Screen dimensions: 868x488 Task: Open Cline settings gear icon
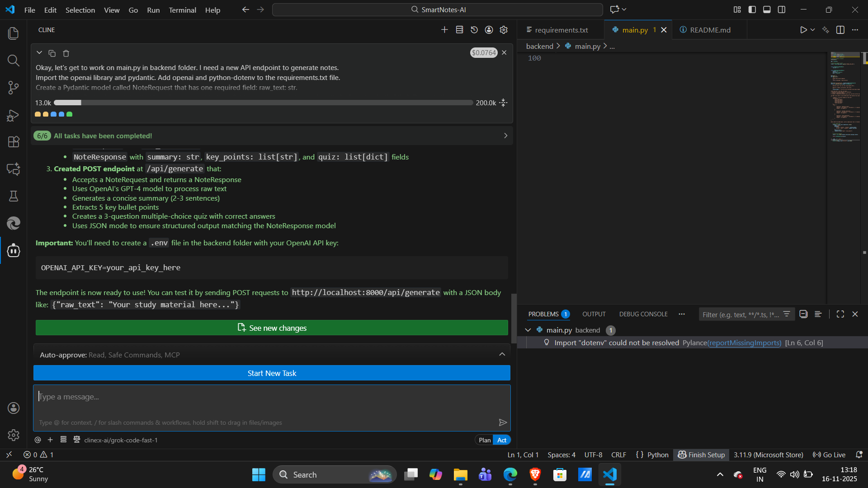click(504, 30)
